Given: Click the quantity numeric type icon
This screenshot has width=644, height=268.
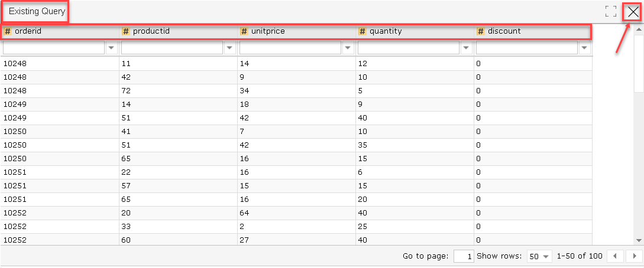Looking at the screenshot, I should coord(363,31).
